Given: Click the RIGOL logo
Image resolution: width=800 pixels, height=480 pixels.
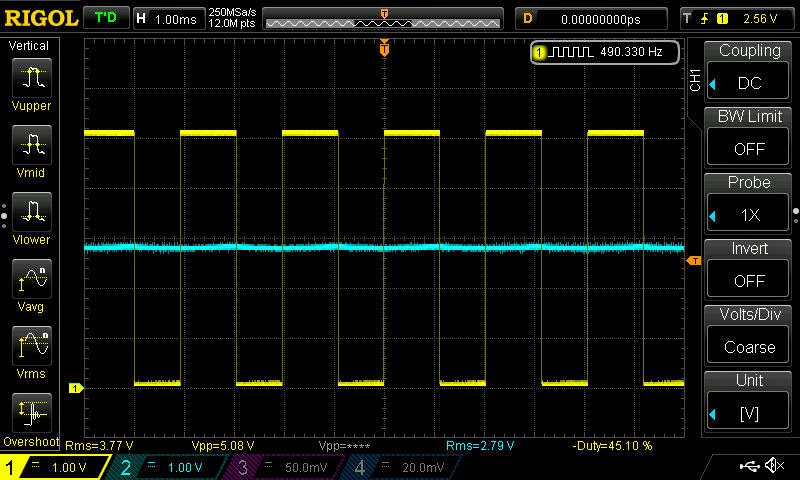Looking at the screenshot, I should point(41,19).
